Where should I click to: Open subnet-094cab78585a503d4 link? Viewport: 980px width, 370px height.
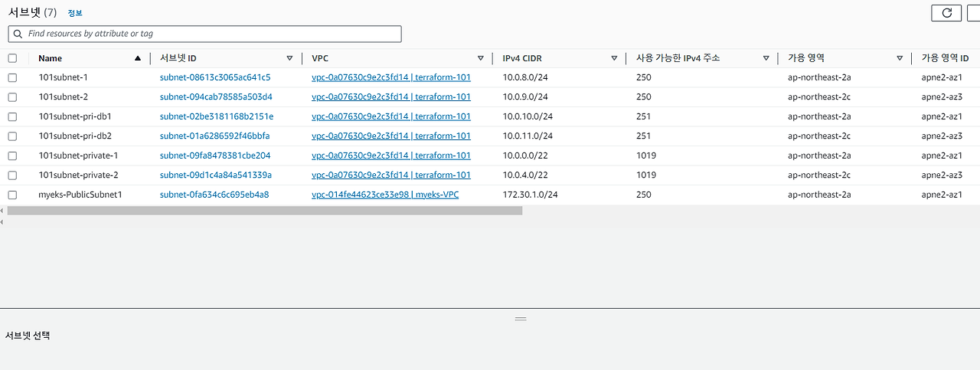[x=216, y=97]
